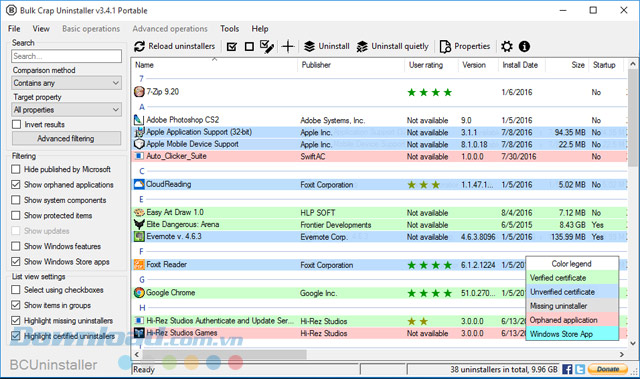
Task: Click the Hi-Rez Studios Games icon
Action: tap(139, 333)
